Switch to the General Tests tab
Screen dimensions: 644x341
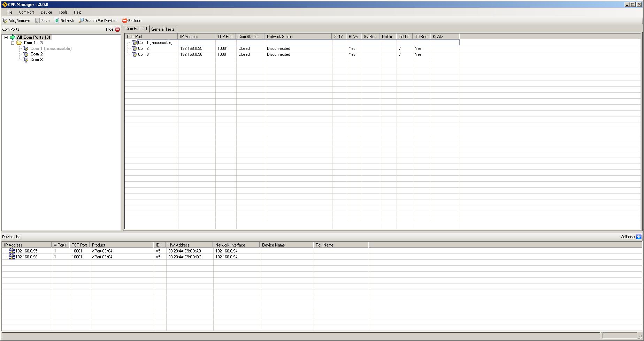[163, 29]
